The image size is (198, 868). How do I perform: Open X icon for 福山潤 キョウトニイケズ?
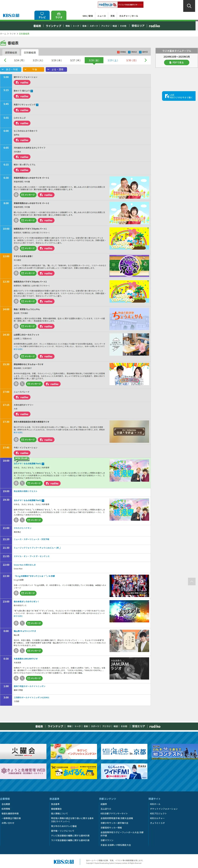(x=22, y=651)
